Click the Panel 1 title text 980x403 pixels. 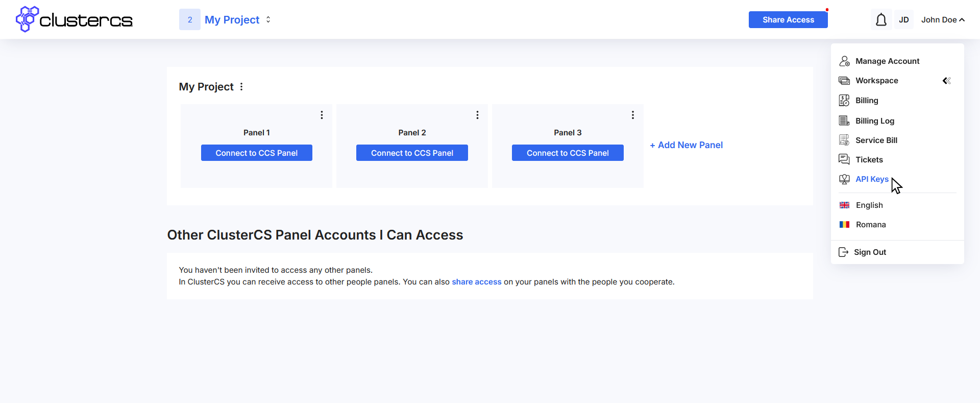257,132
